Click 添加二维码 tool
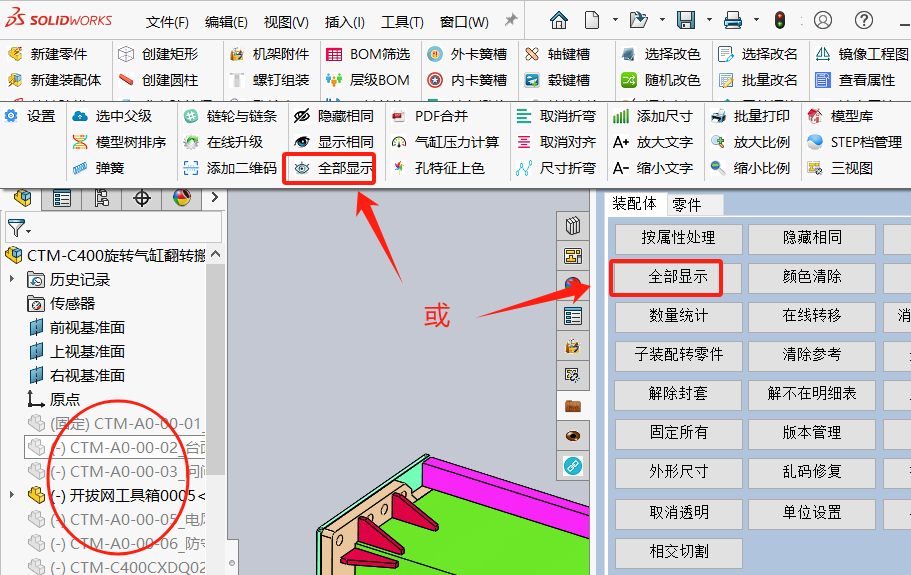This screenshot has height=575, width=911. click(x=230, y=168)
